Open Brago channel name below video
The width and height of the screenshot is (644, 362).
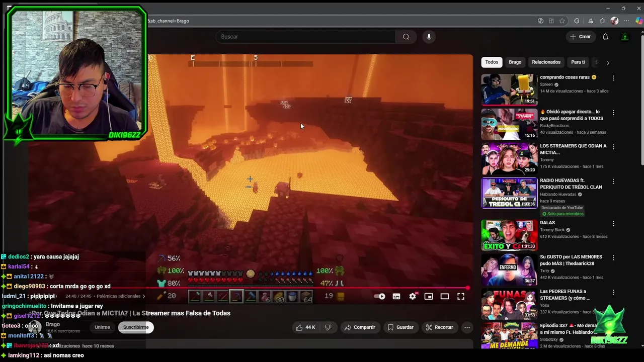(53, 324)
